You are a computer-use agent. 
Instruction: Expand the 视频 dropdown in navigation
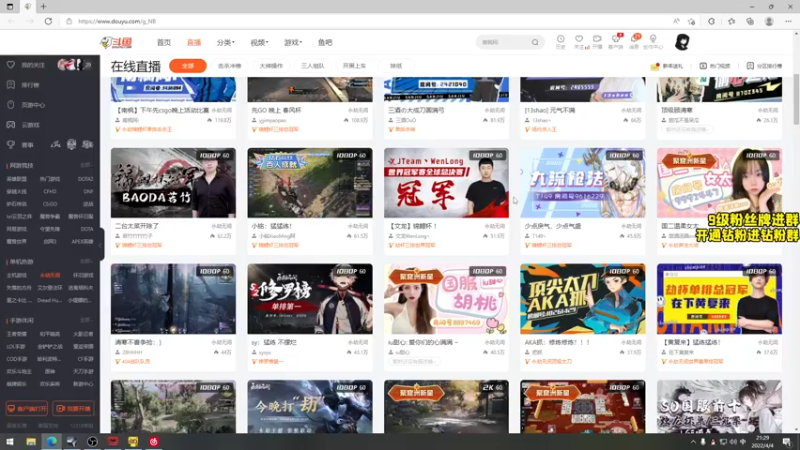click(x=259, y=42)
